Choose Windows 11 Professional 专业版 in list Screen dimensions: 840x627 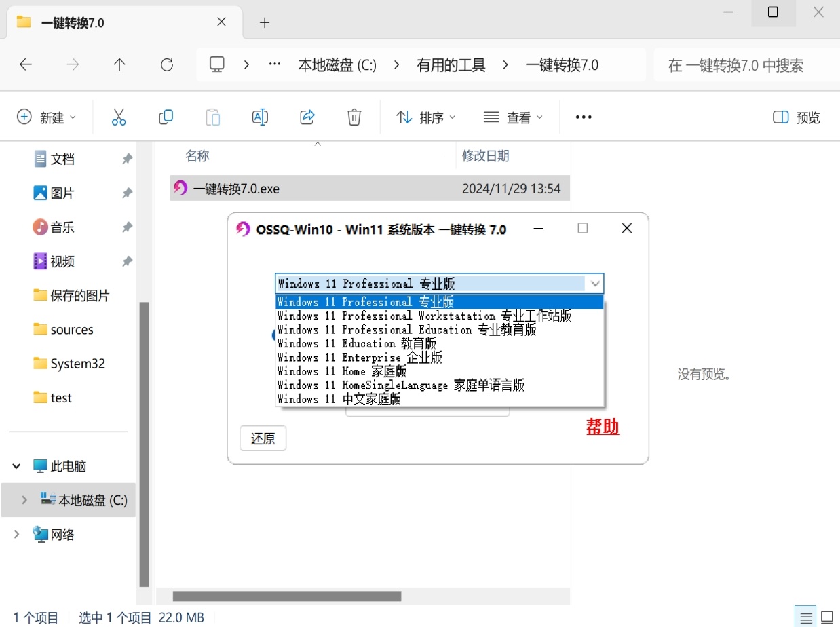pyautogui.click(x=440, y=302)
